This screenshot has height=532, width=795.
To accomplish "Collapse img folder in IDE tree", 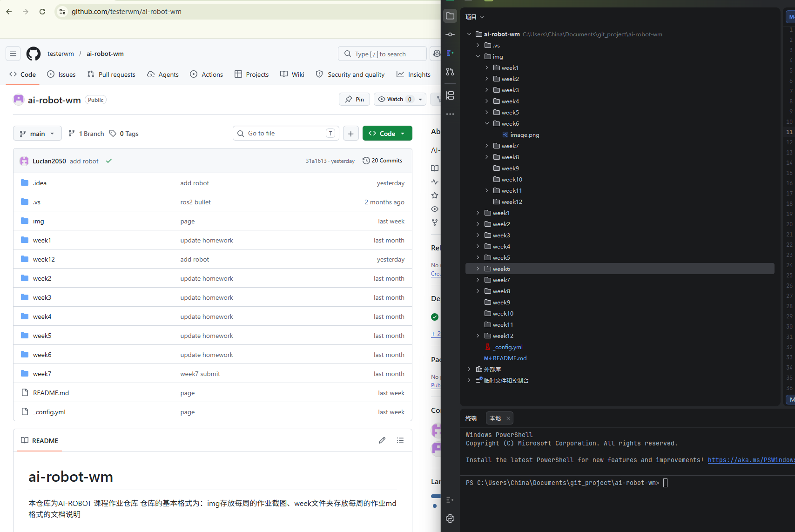I will (478, 57).
